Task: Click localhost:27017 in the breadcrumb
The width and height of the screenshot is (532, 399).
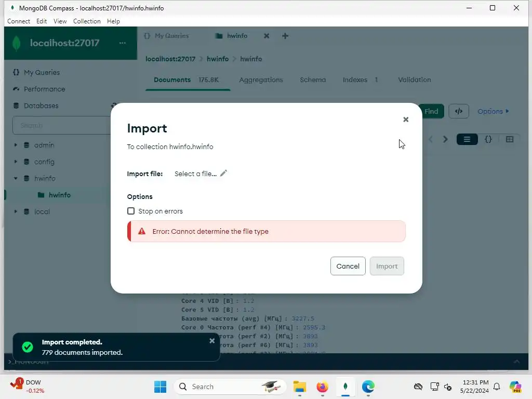Action: pos(170,59)
